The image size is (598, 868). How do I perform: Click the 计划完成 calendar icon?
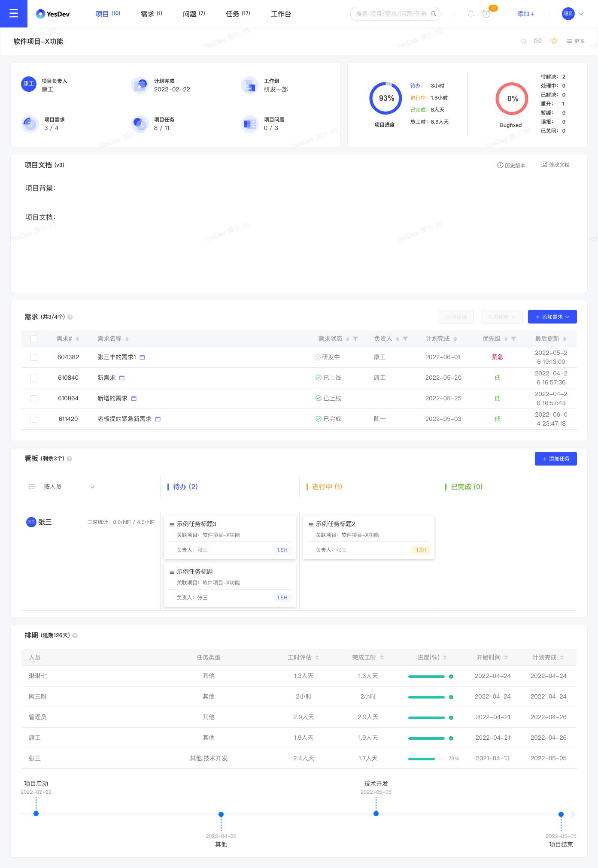pyautogui.click(x=140, y=85)
